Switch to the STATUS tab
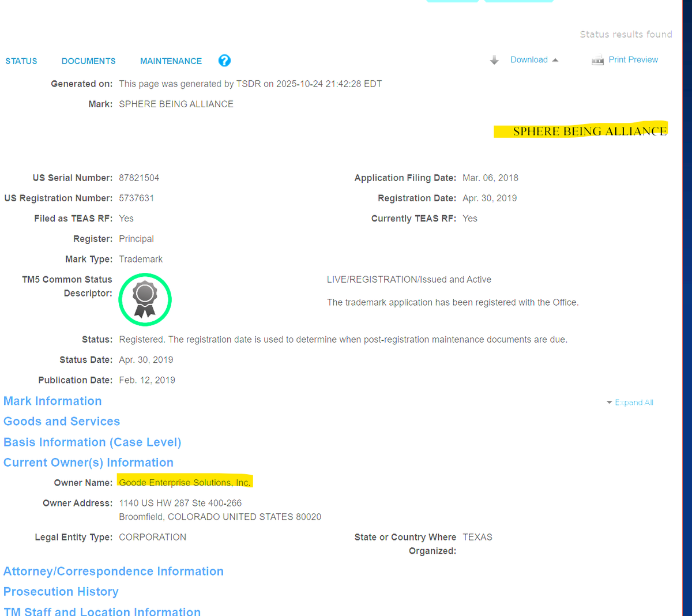The height and width of the screenshot is (616, 692). [21, 61]
